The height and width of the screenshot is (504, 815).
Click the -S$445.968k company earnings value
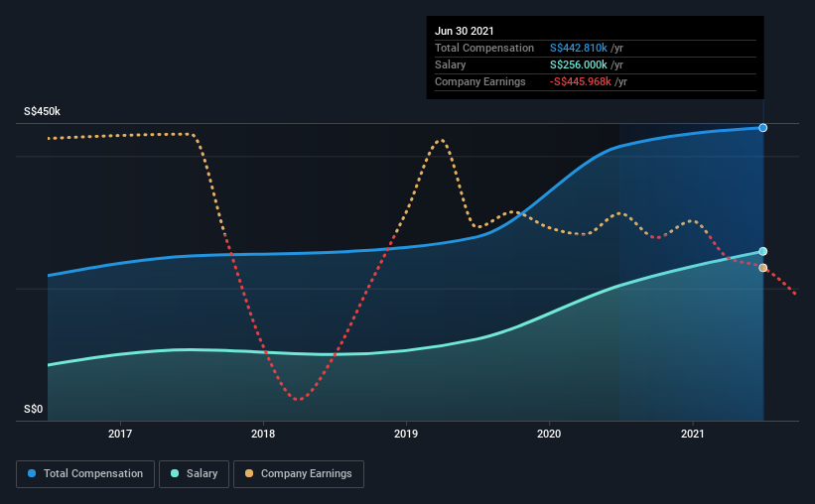(x=581, y=81)
